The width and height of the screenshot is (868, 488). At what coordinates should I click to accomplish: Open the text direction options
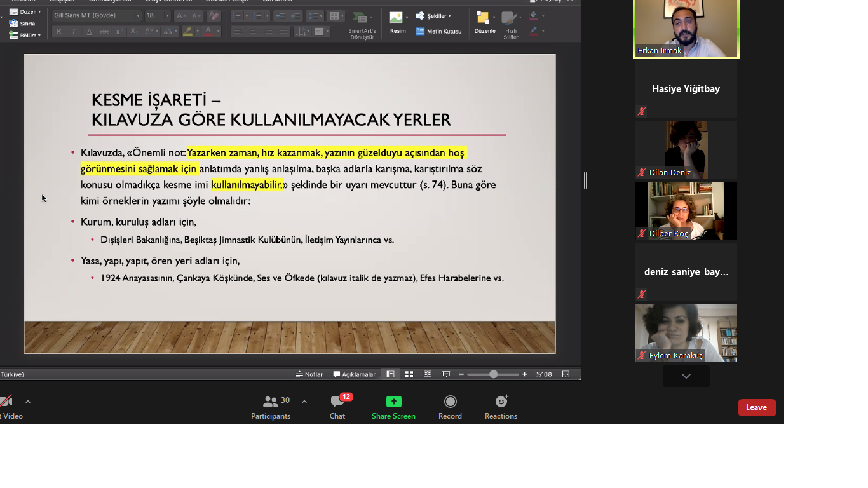click(302, 31)
